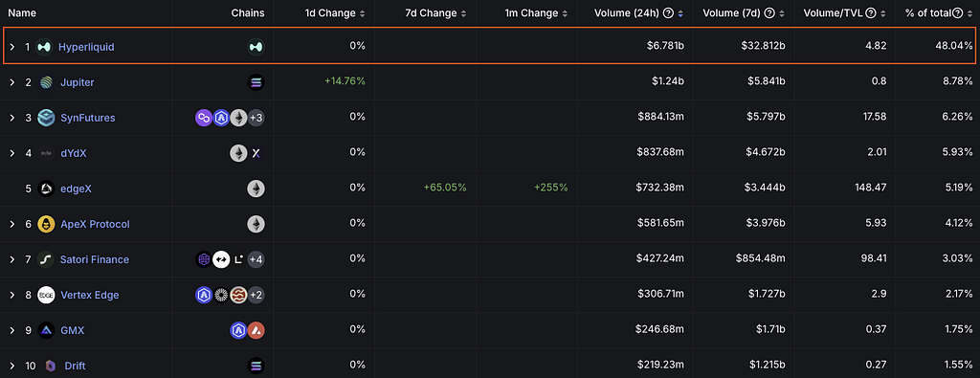Show the +4 more chains badge for Satori Finance

click(256, 259)
